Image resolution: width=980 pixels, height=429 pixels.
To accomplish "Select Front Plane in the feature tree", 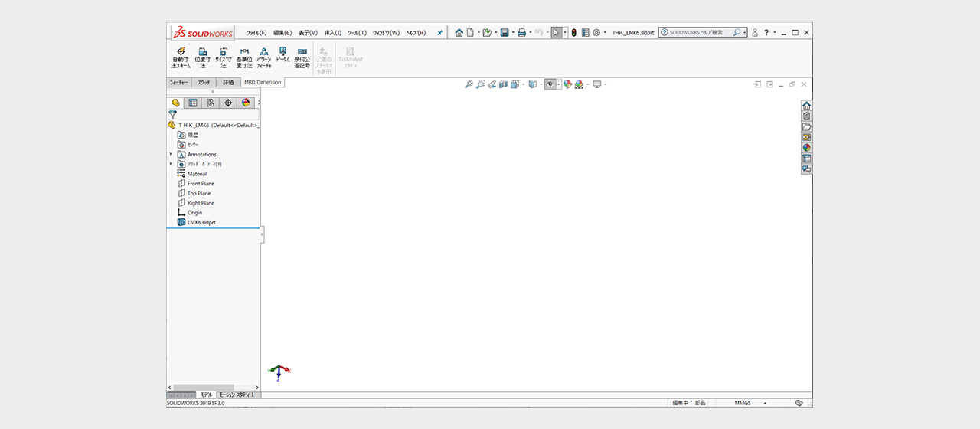I will (201, 184).
